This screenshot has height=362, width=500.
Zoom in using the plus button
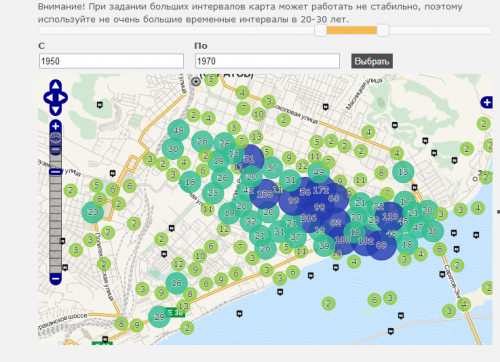(56, 126)
